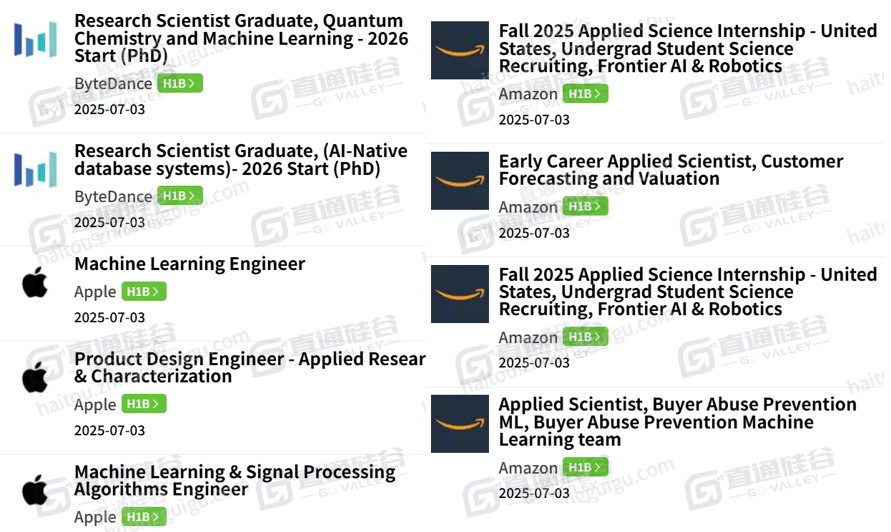
Task: Open Machine Learning & Signal Processing Algorithms Engineer
Action: [235, 480]
